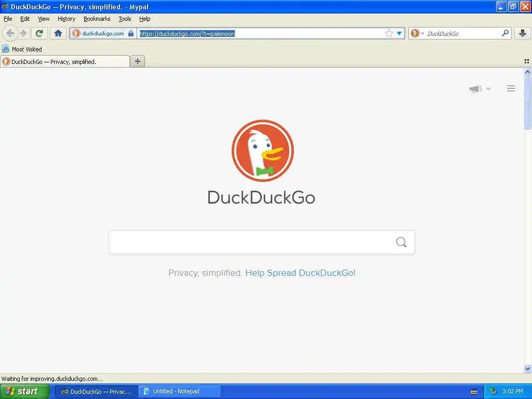Click the duckduckgo.com site identity label
The image size is (532, 399).
(x=103, y=33)
